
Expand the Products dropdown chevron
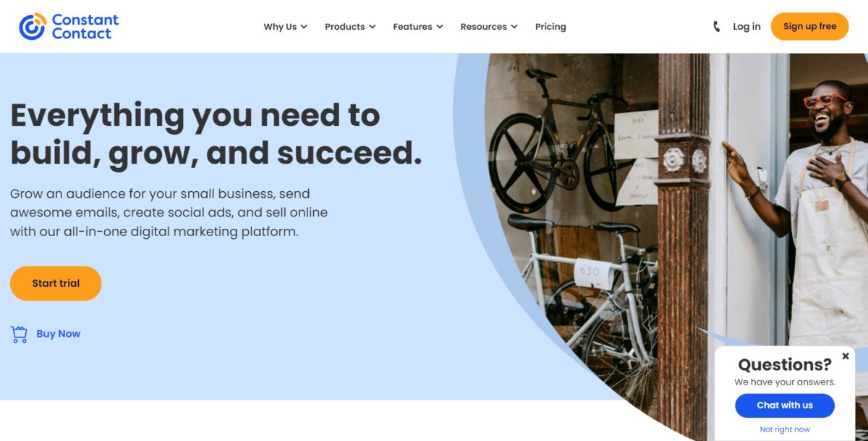(372, 27)
